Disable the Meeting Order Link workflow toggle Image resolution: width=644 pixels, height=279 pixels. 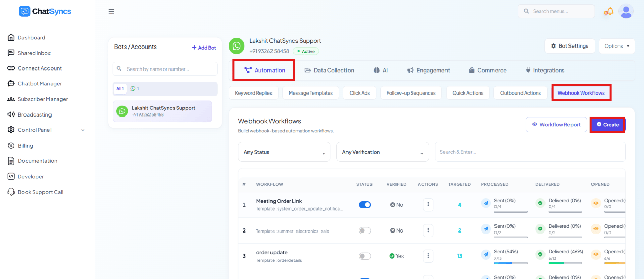point(365,204)
